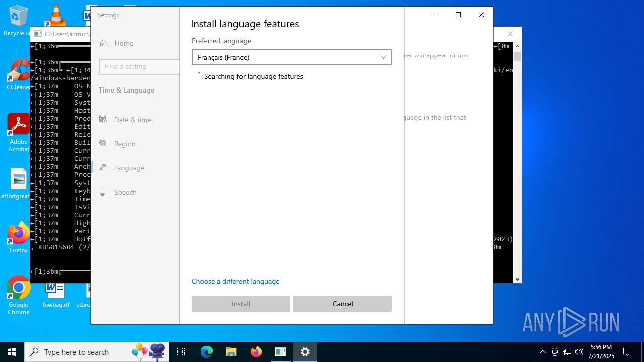This screenshot has width=644, height=362.
Task: Open the notification center icon
Action: coord(627,352)
